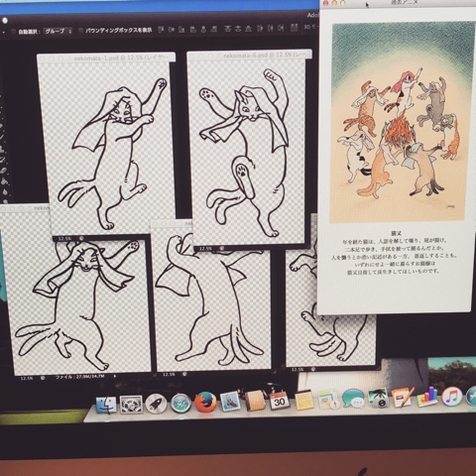Click the dancing cats color illustration
This screenshot has height=476, width=476.
(x=403, y=122)
